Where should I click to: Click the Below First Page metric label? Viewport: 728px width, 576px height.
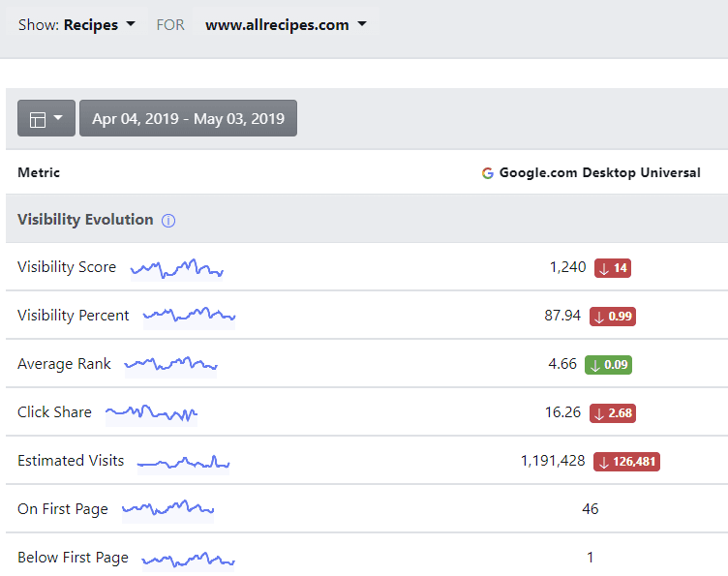[73, 558]
